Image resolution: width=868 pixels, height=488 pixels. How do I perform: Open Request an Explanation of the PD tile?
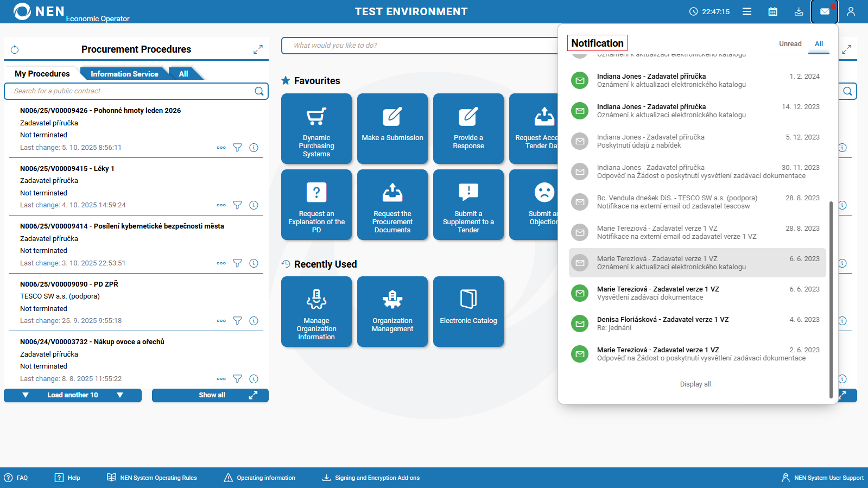point(316,205)
